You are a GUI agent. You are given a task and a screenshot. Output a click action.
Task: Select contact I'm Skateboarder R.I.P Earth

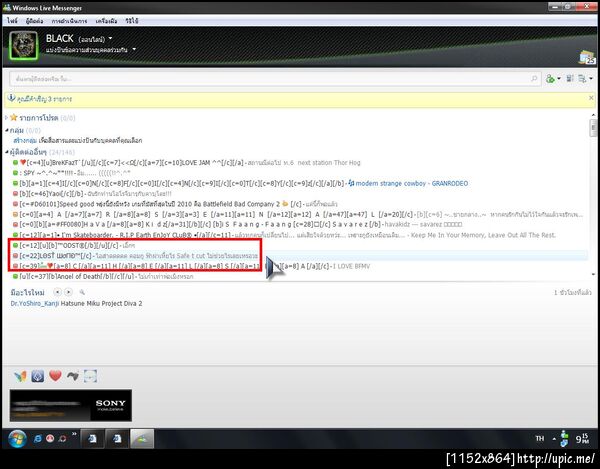(x=284, y=235)
